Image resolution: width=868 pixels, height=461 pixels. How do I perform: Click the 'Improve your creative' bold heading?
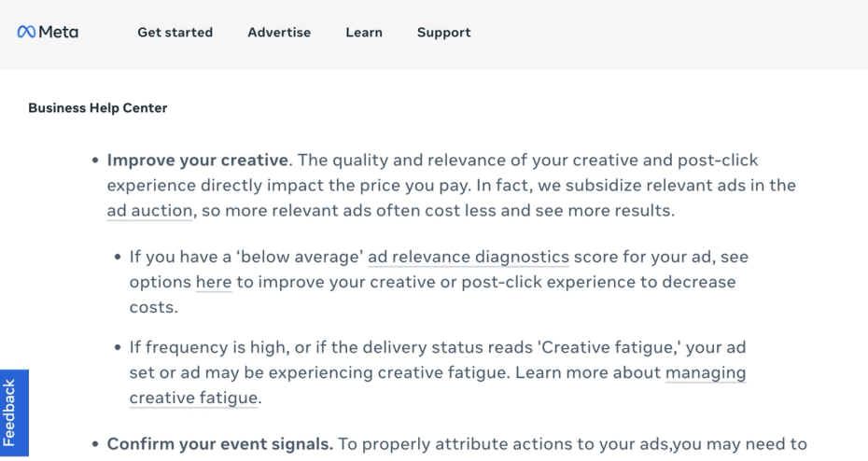(x=198, y=161)
